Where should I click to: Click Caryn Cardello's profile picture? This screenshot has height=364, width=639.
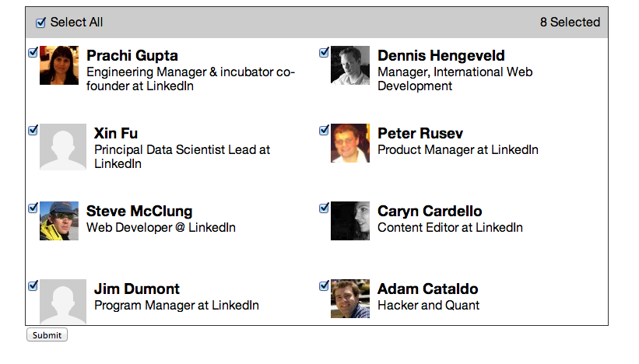pyautogui.click(x=350, y=221)
